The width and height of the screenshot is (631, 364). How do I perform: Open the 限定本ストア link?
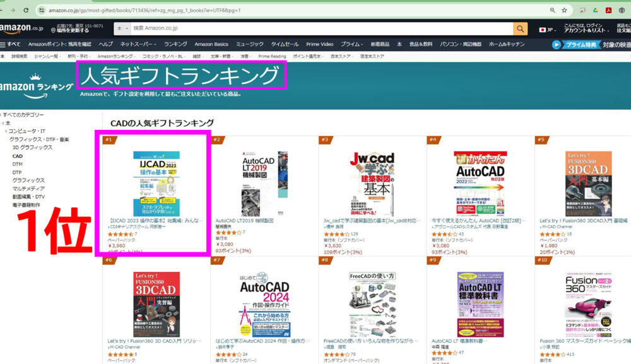(372, 57)
